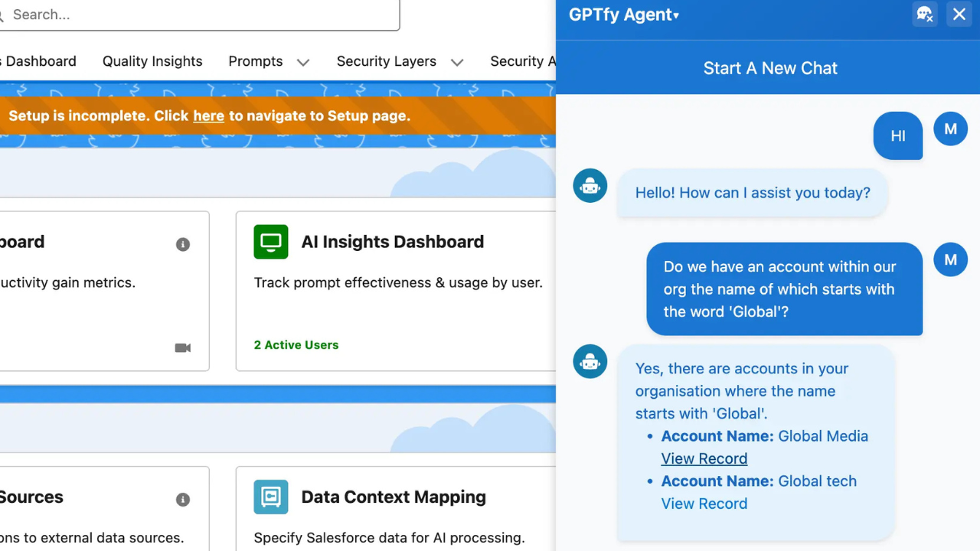Click the M avatar beside the HI message
980x551 pixels.
(x=950, y=129)
